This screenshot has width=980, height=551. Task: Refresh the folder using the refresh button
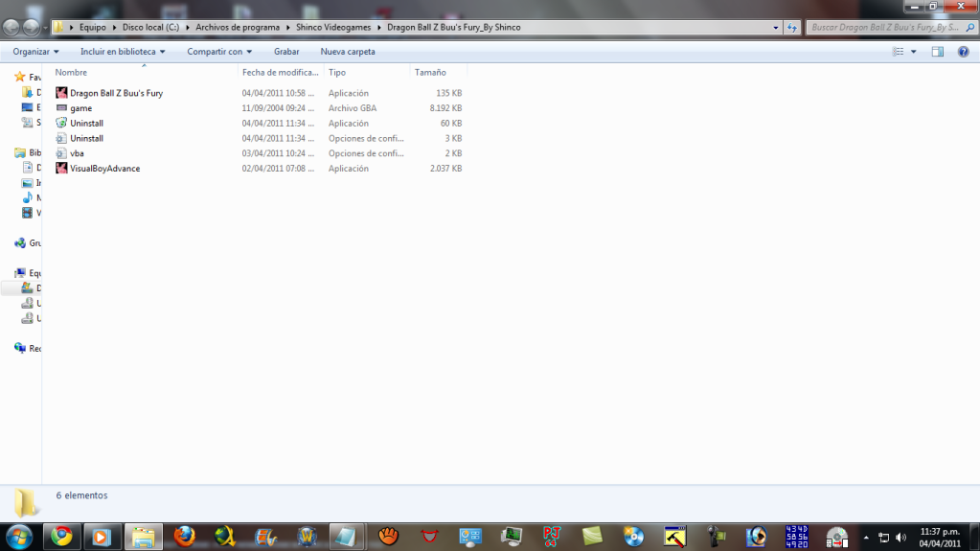[x=792, y=28]
